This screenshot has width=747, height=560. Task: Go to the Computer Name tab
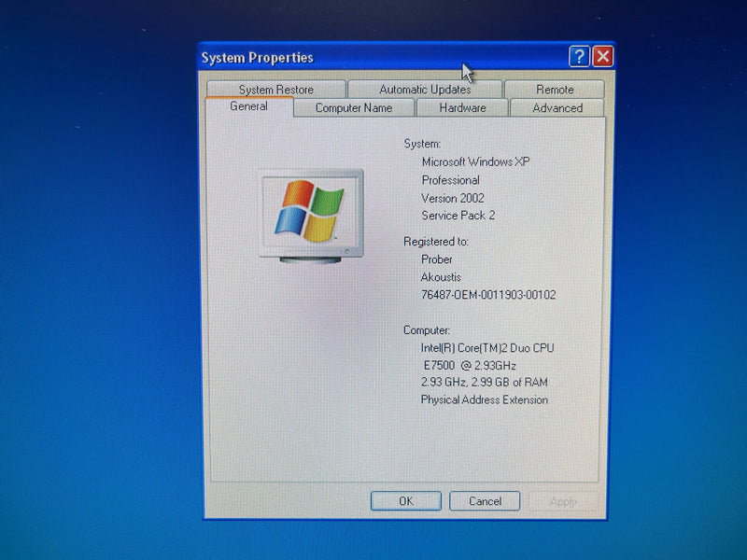point(353,108)
